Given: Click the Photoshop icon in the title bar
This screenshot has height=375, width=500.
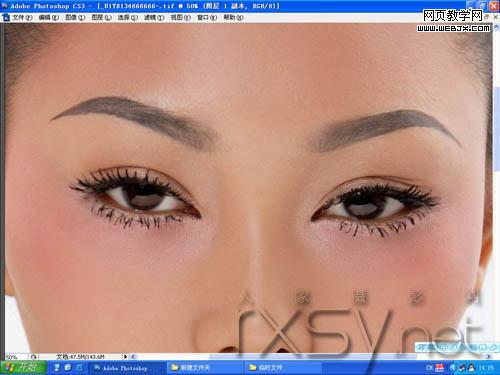Looking at the screenshot, I should point(5,6).
